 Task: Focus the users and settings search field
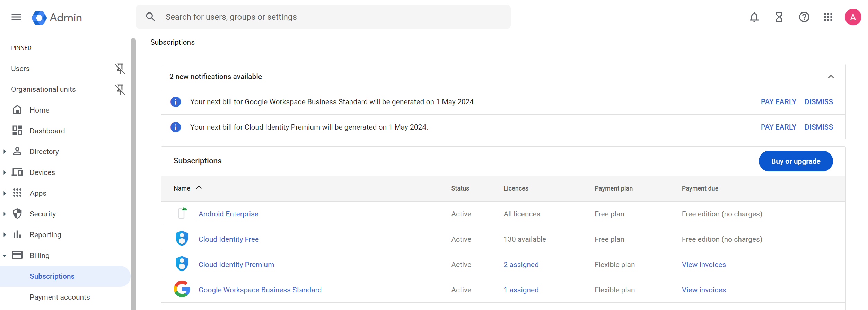pyautogui.click(x=322, y=17)
